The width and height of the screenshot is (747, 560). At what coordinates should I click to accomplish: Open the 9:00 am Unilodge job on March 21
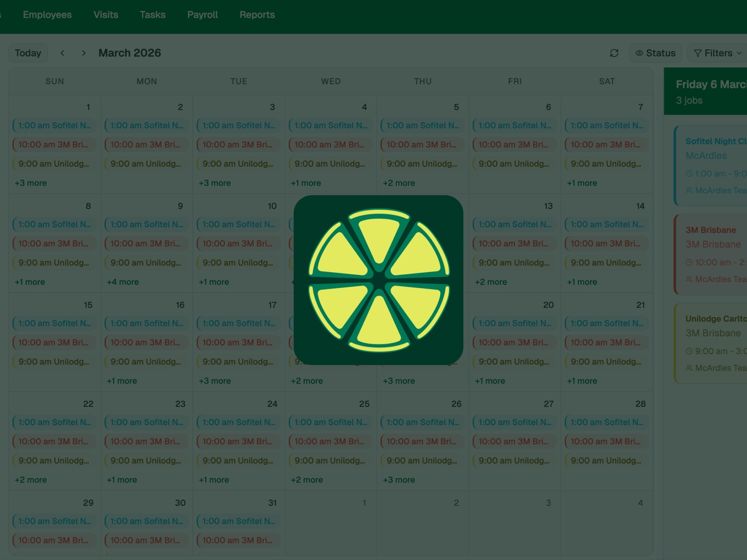point(606,362)
